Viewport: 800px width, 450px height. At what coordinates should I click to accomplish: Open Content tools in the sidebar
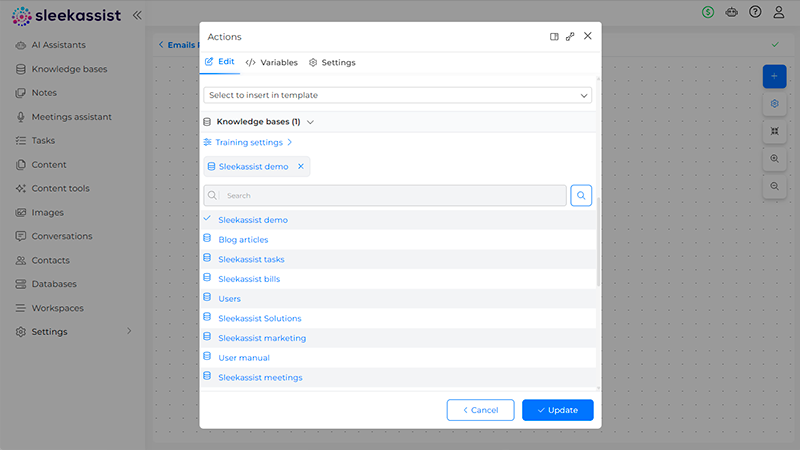[60, 188]
